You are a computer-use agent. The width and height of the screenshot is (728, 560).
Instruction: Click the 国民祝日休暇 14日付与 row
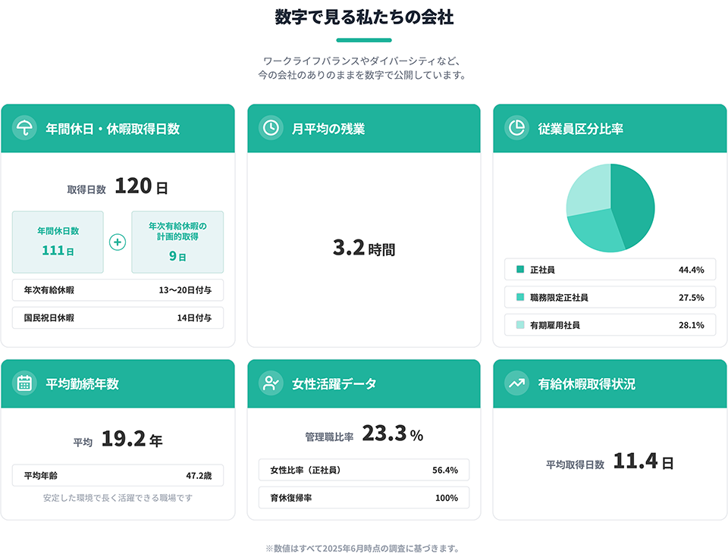click(118, 318)
